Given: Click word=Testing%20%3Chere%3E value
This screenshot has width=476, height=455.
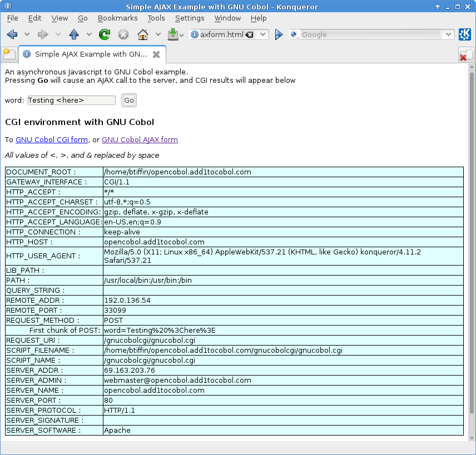Looking at the screenshot, I should pos(160,331).
